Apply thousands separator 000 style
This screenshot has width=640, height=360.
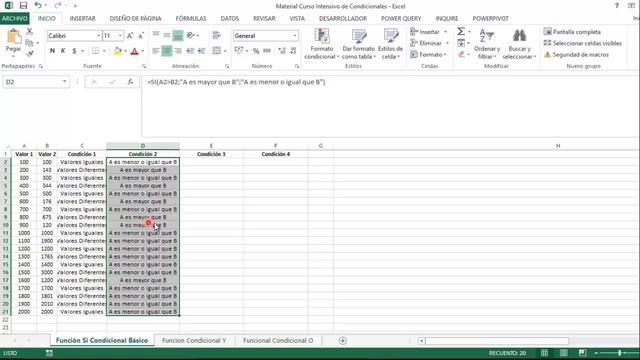tap(267, 51)
